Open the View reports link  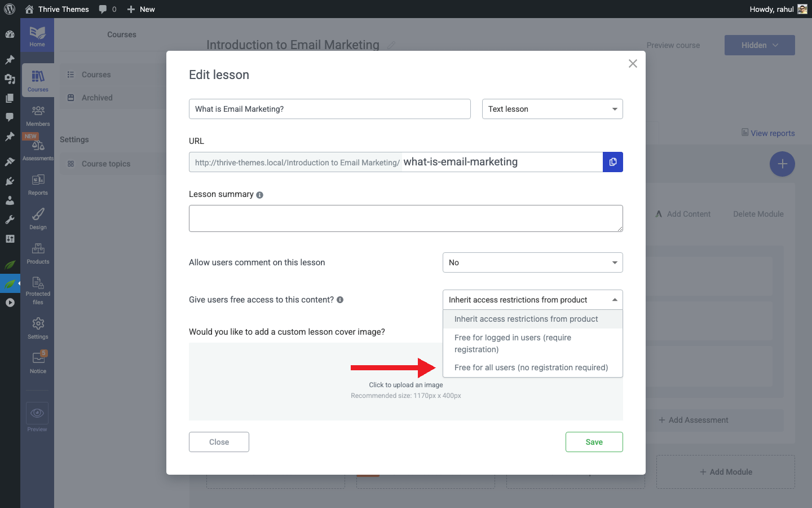(768, 133)
